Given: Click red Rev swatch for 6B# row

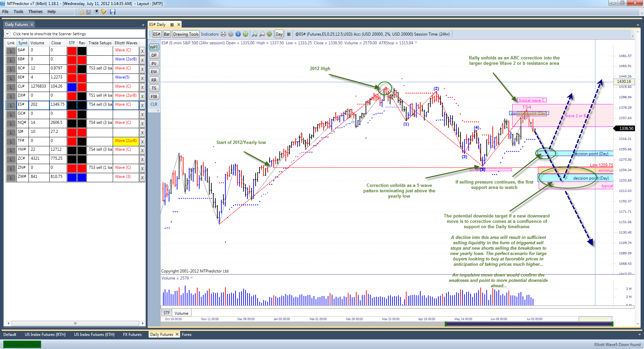Looking at the screenshot, I should [x=82, y=60].
